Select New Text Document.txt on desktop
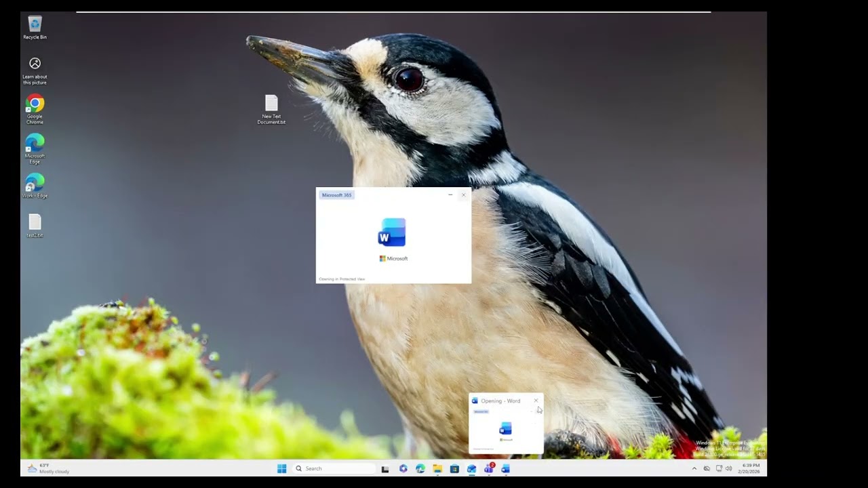Screen dimensions: 868x488 (271, 110)
